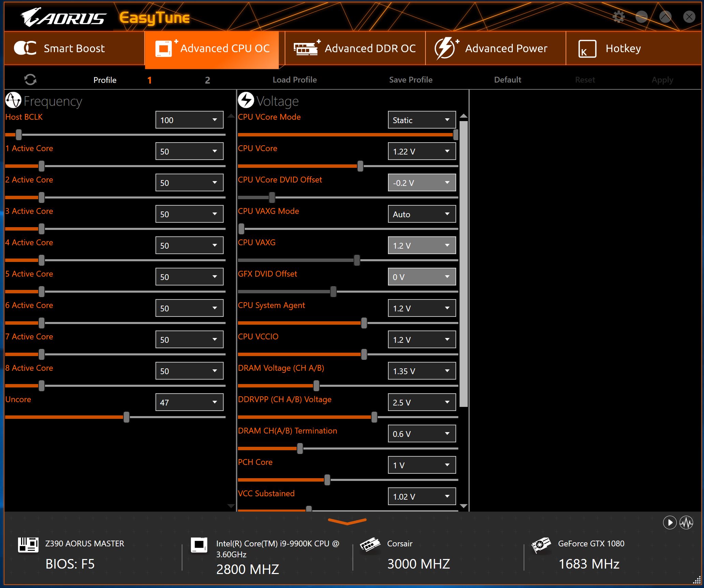Click Load Profile
Screen dimensions: 704x588
(x=295, y=80)
